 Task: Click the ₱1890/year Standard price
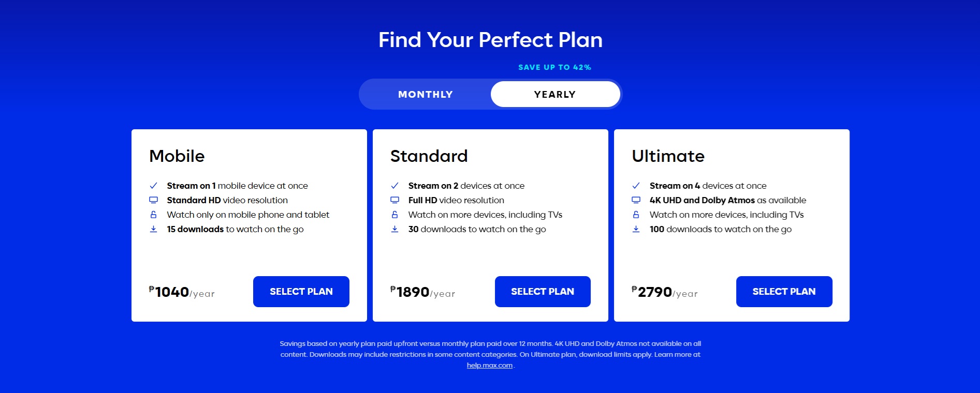tap(422, 292)
